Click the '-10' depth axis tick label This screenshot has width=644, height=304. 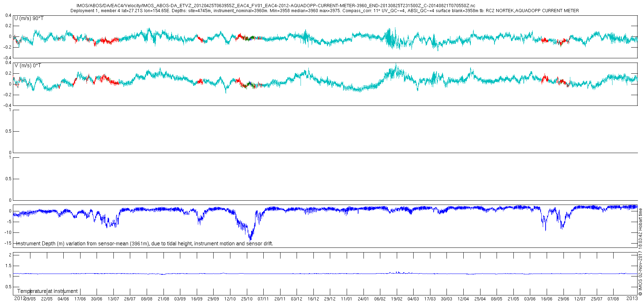coord(8,232)
